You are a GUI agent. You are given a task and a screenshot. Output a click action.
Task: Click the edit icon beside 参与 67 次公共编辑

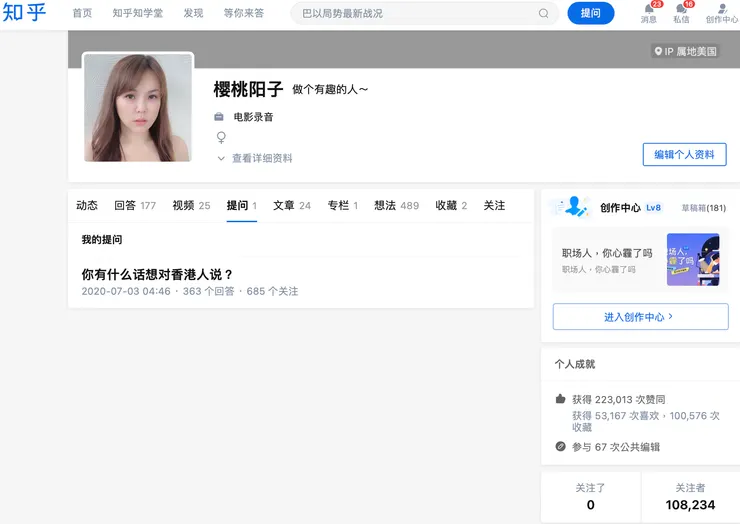click(560, 447)
